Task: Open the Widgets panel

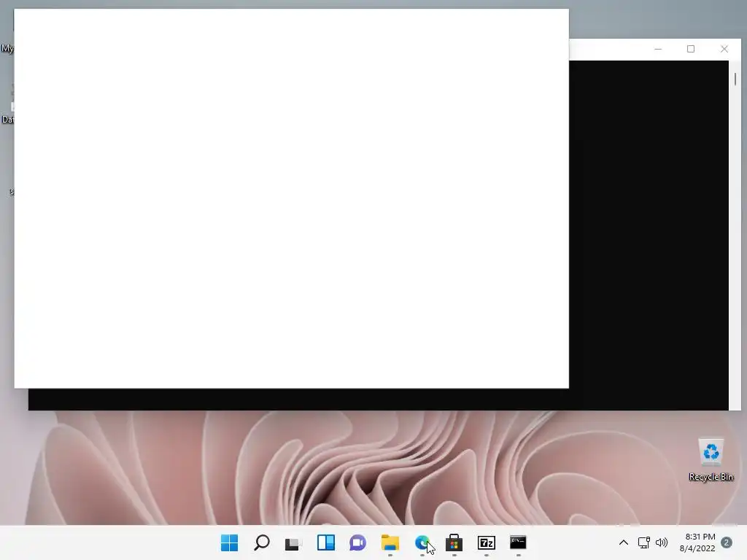Action: 326,542
